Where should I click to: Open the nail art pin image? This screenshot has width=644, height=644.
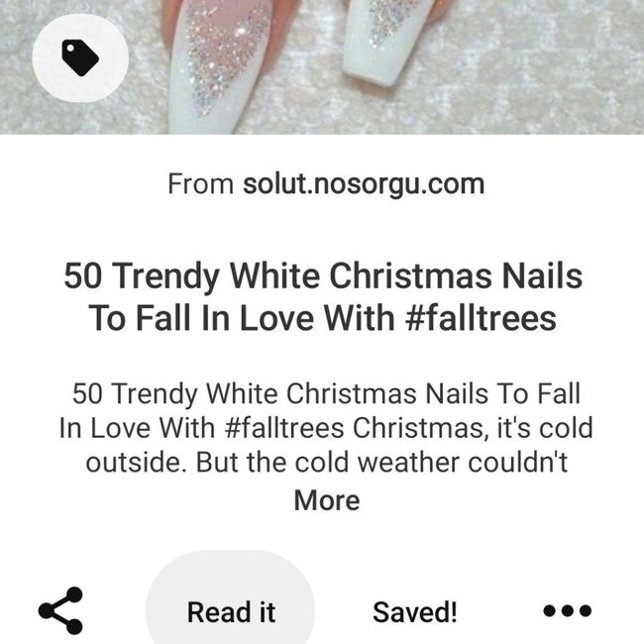pyautogui.click(x=322, y=67)
